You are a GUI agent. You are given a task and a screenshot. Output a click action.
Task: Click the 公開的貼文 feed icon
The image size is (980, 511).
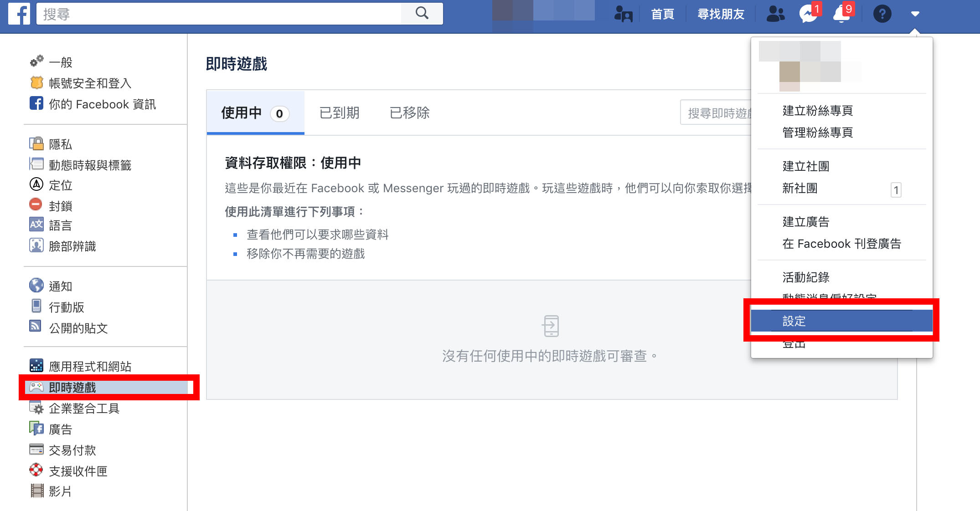[36, 327]
